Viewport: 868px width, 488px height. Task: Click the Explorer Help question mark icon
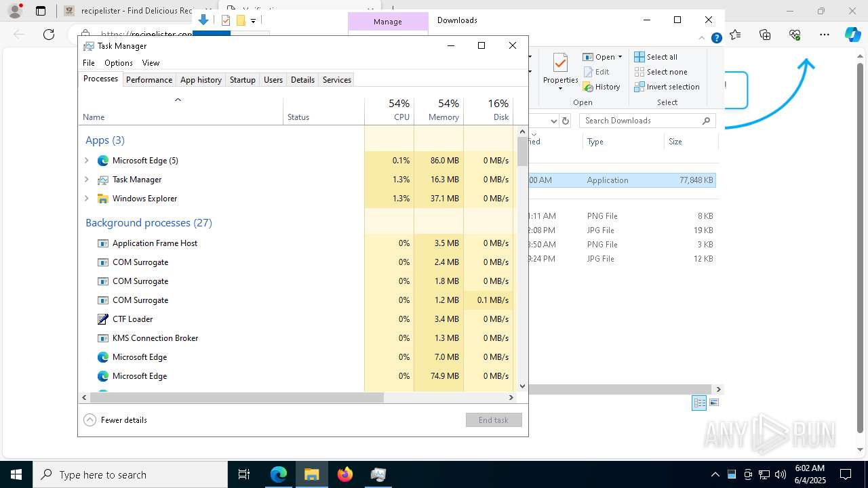coord(716,38)
